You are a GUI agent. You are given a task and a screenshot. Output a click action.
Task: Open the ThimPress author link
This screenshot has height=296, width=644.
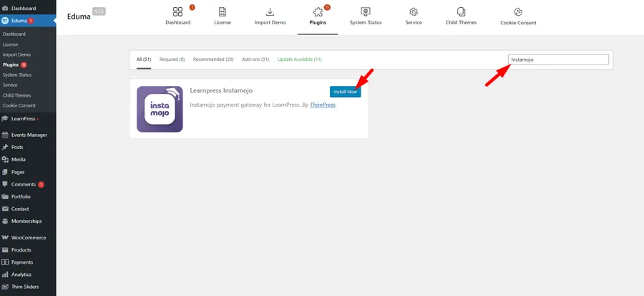[323, 105]
